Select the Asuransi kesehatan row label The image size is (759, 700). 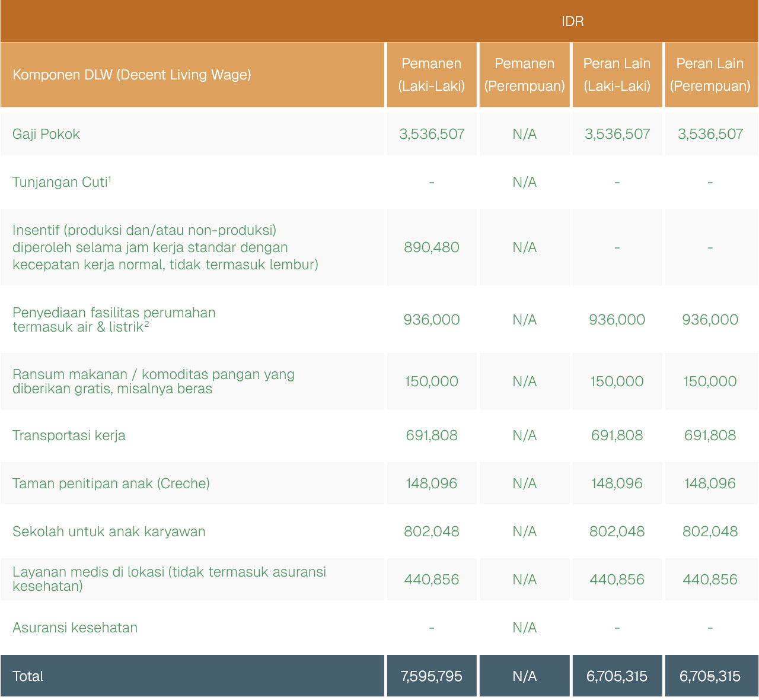point(75,628)
